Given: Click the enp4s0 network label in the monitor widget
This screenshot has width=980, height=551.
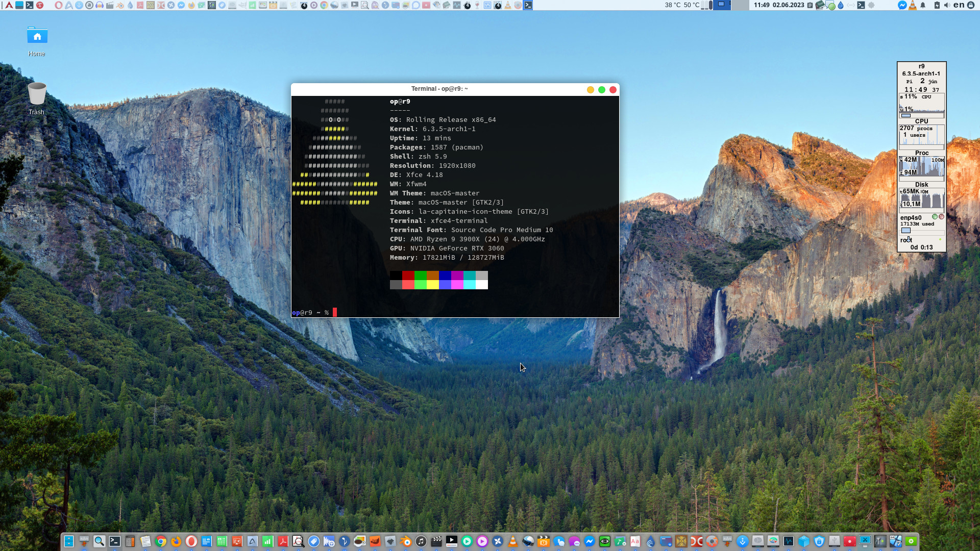Looking at the screenshot, I should coord(911,218).
